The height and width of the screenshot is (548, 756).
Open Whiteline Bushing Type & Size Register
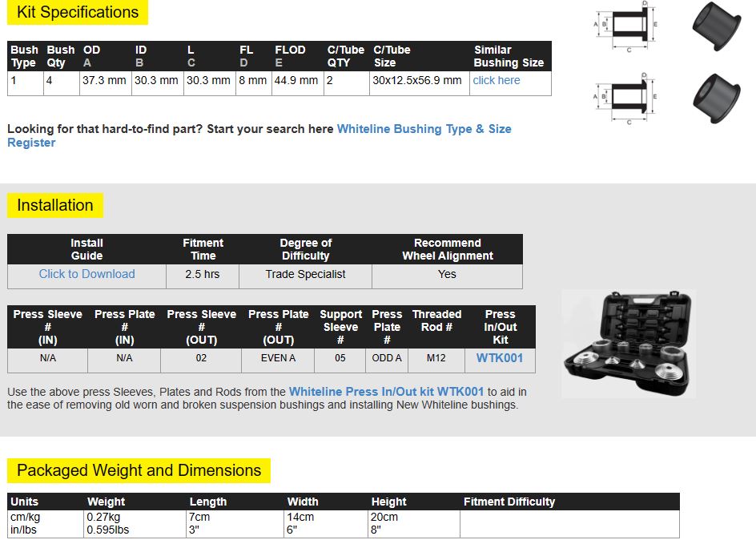(424, 129)
